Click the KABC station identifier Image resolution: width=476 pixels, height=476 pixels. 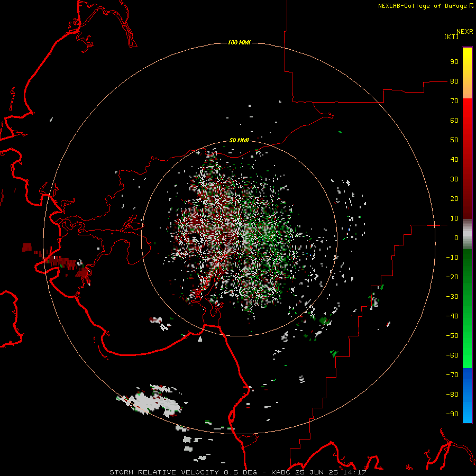(x=282, y=472)
